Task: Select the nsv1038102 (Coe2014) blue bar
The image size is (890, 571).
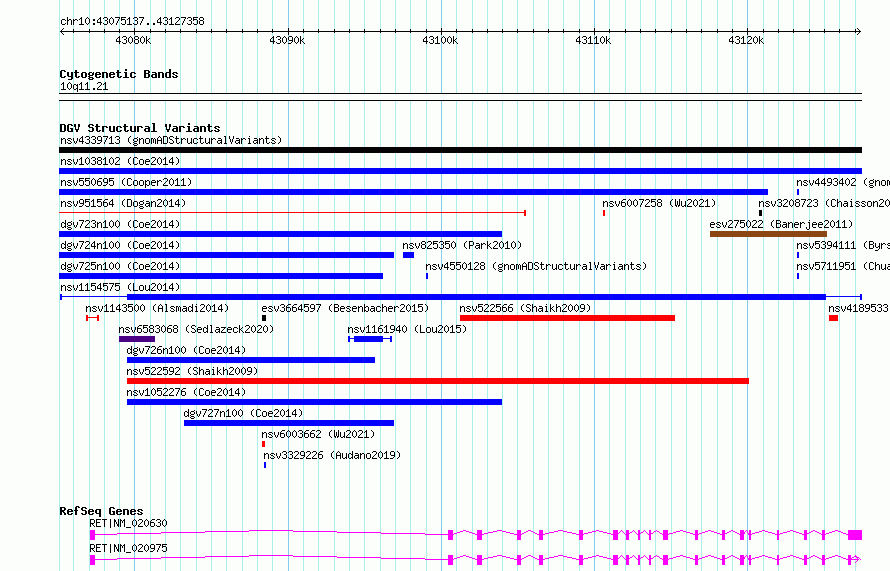Action: click(460, 171)
